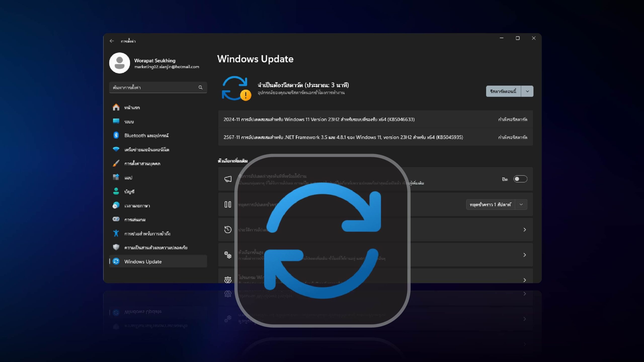Open the Worapat Seukhing profile avatar
The image size is (644, 362).
tap(119, 63)
